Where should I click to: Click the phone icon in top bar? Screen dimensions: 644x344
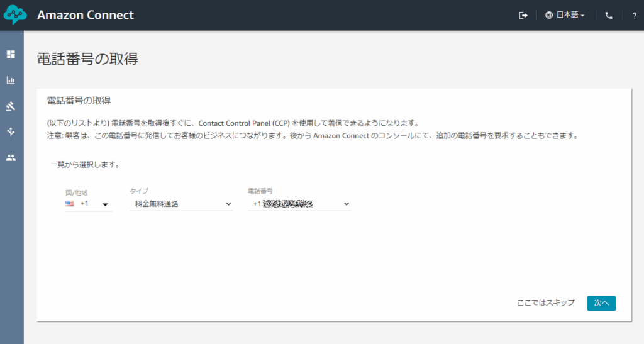[609, 16]
